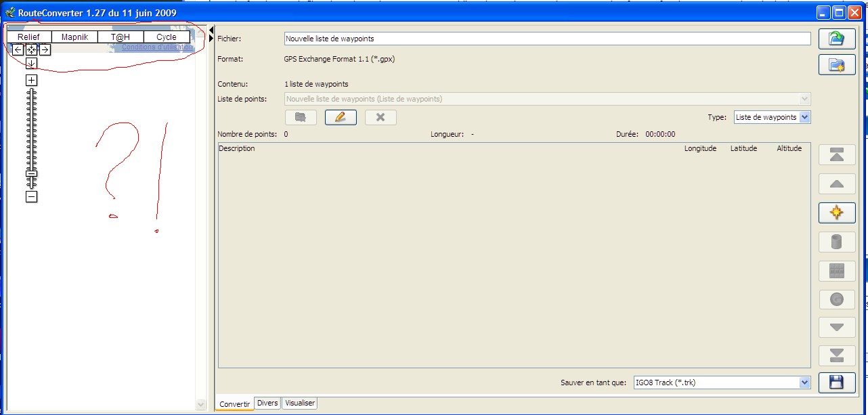The height and width of the screenshot is (415, 868).
Task: Click the new waypoint list folder icon
Action: click(x=836, y=65)
